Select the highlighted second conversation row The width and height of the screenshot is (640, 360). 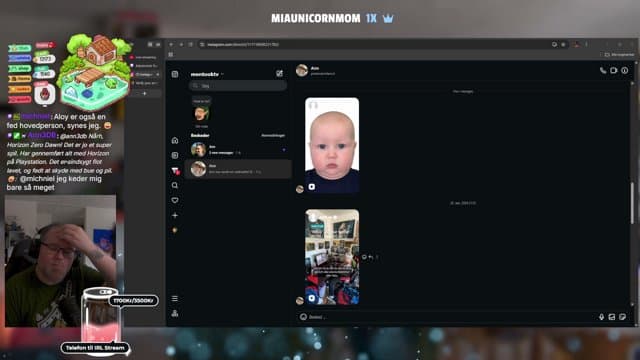tap(238, 169)
